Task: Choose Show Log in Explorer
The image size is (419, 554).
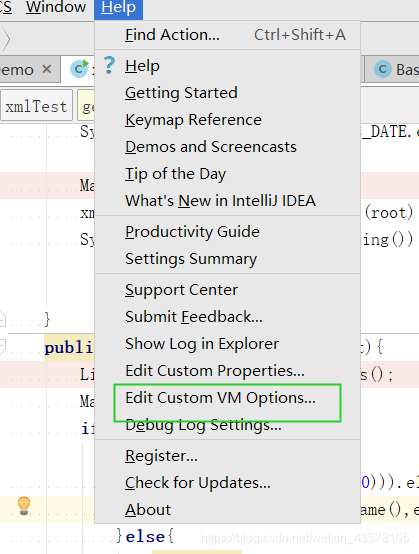Action: (228, 344)
